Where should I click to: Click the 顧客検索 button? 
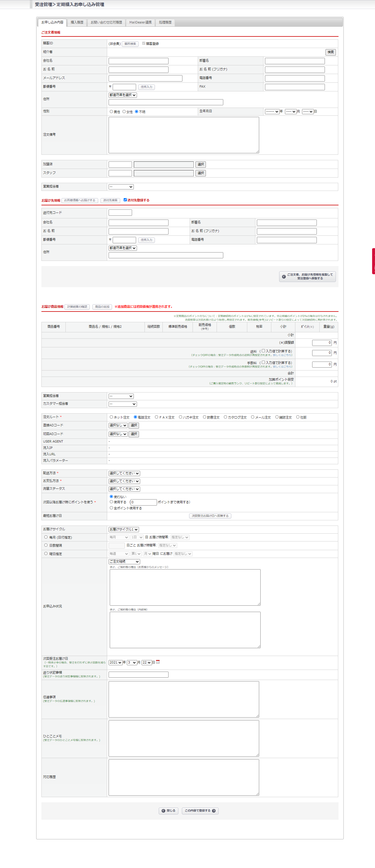pyautogui.click(x=130, y=44)
